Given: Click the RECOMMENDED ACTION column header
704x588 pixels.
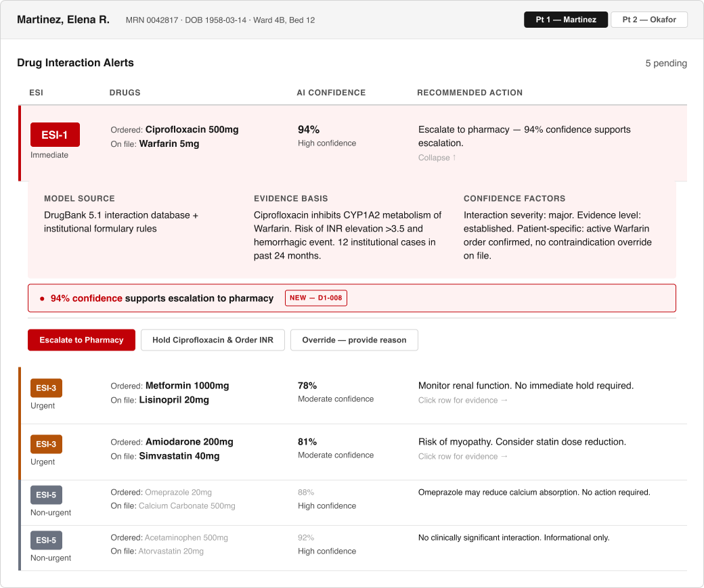Looking at the screenshot, I should coord(470,93).
